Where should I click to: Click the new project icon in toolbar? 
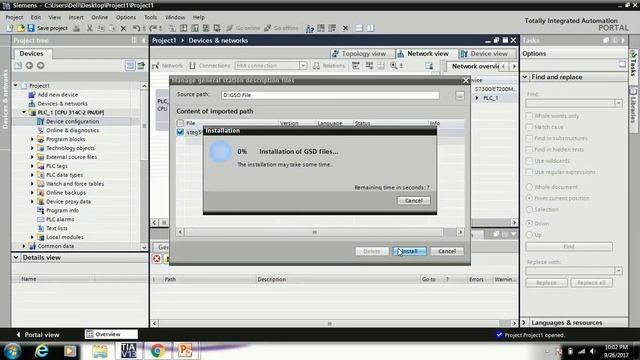click(10, 28)
